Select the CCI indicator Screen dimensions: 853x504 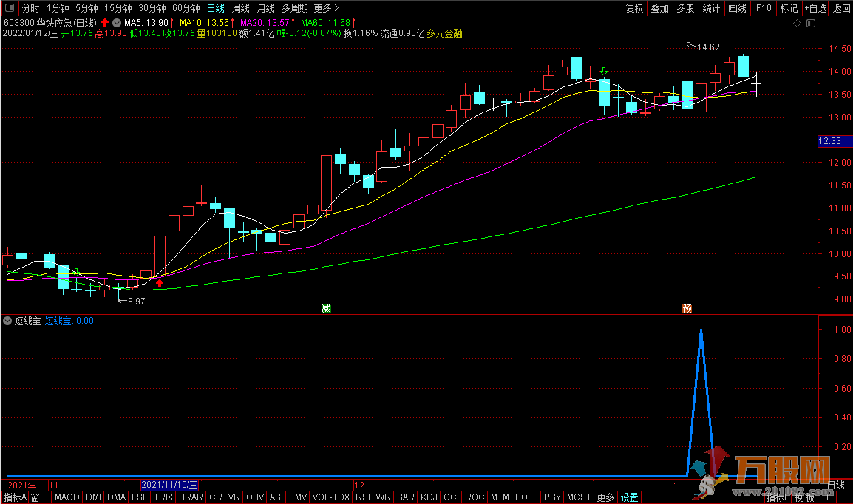click(451, 497)
